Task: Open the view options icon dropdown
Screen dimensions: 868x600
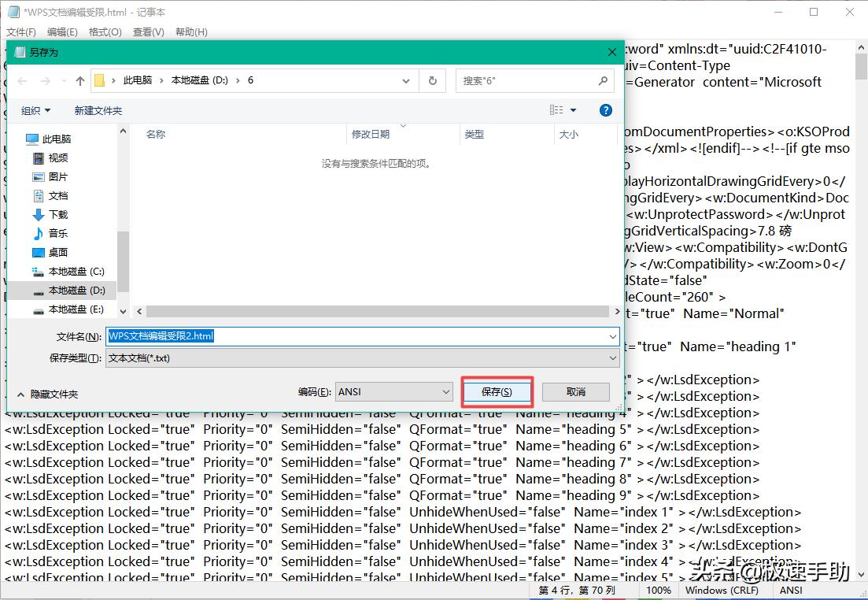Action: coord(563,110)
